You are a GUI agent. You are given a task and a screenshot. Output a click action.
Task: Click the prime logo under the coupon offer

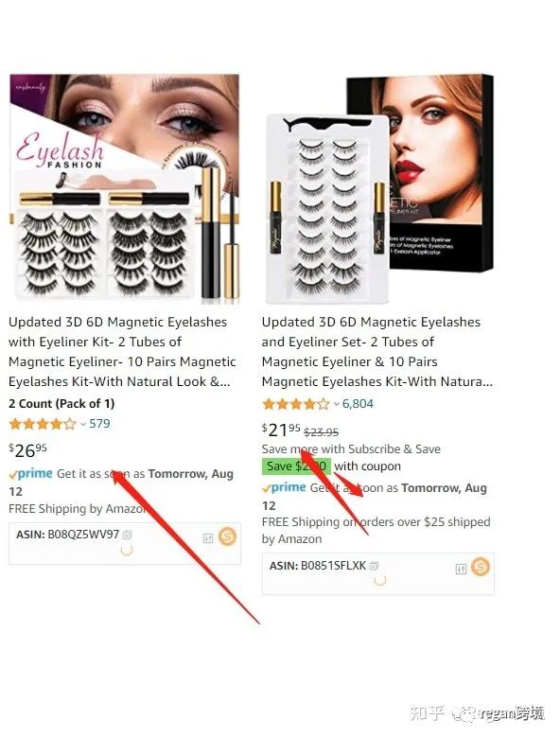click(x=284, y=487)
